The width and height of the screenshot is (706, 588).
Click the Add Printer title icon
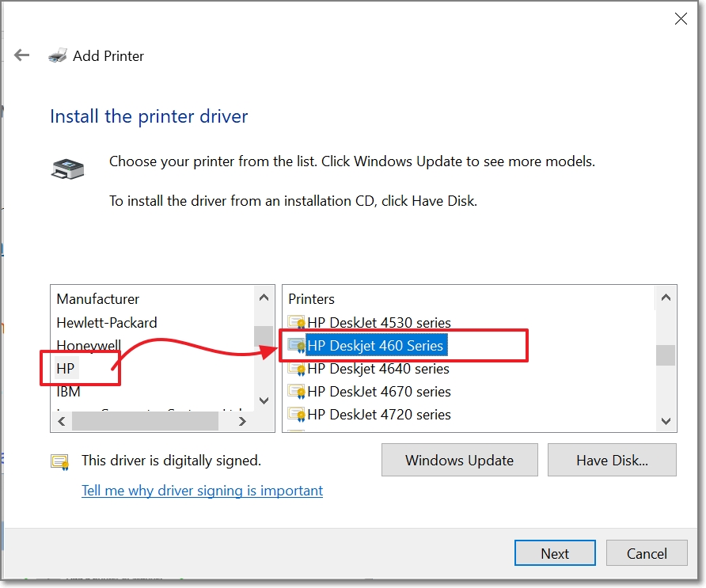[x=58, y=55]
